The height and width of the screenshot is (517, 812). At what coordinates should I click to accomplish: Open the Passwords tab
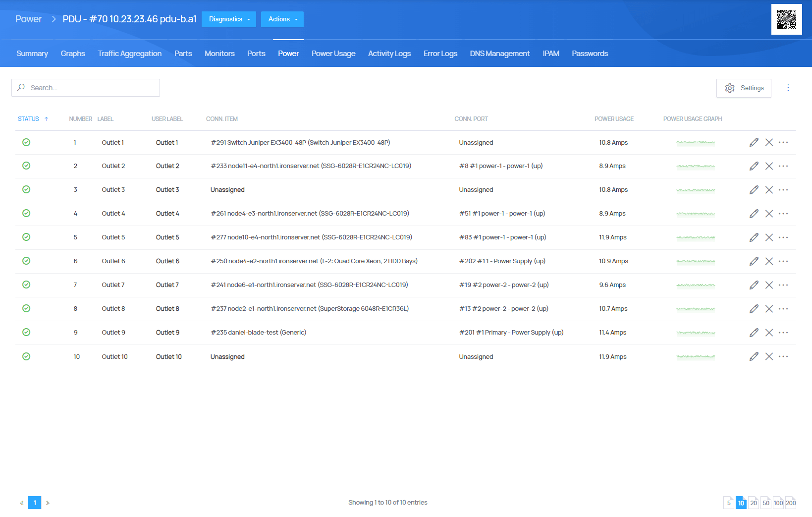590,54
